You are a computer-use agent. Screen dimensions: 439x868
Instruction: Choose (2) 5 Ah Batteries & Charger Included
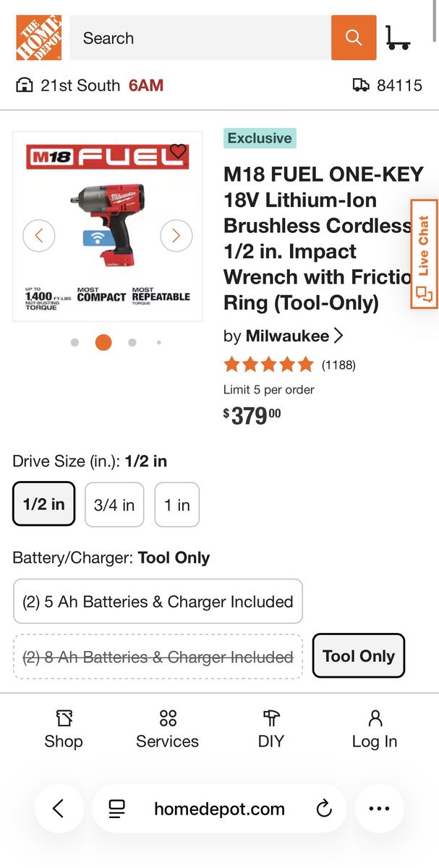pos(158,601)
